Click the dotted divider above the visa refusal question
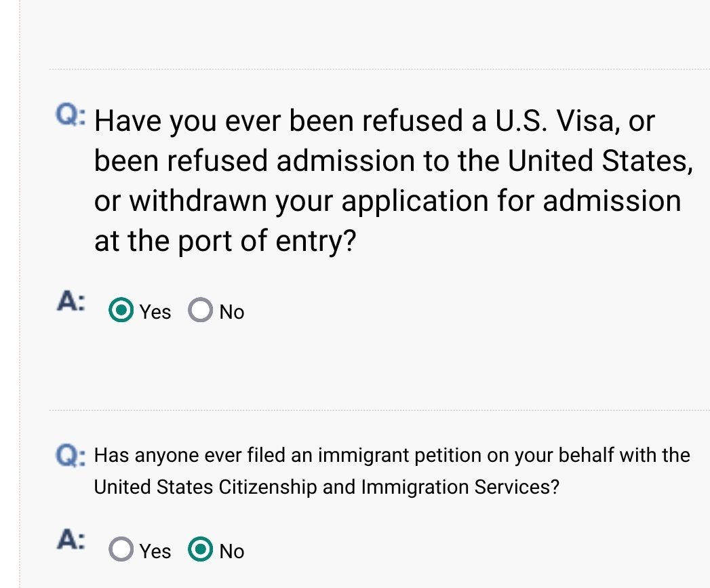The width and height of the screenshot is (710, 588). point(380,69)
